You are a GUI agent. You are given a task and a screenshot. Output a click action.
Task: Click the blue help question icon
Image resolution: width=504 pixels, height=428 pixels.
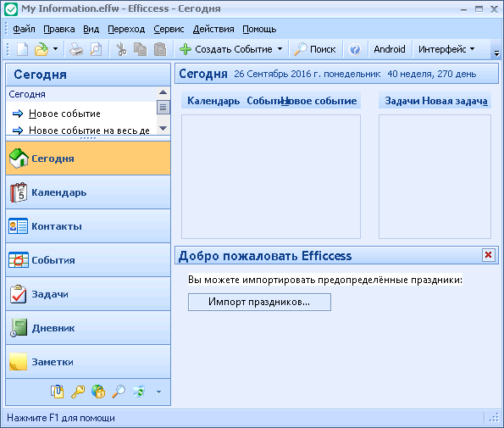click(x=355, y=49)
